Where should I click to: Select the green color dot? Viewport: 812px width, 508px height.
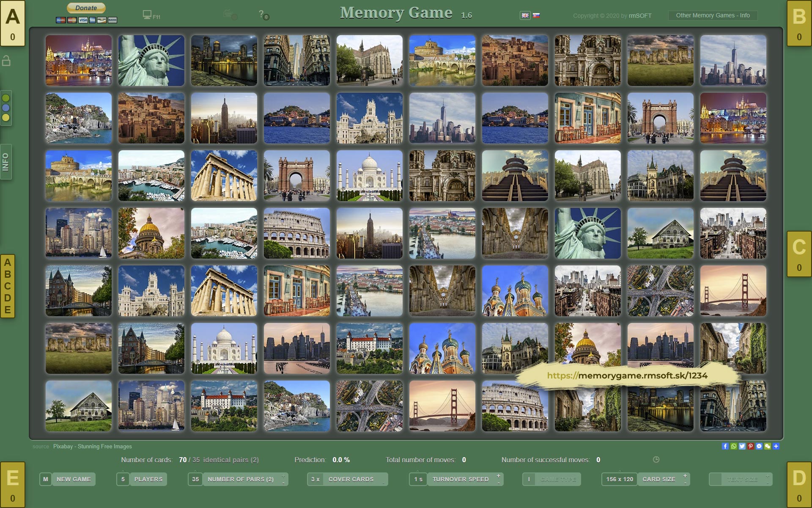point(6,98)
